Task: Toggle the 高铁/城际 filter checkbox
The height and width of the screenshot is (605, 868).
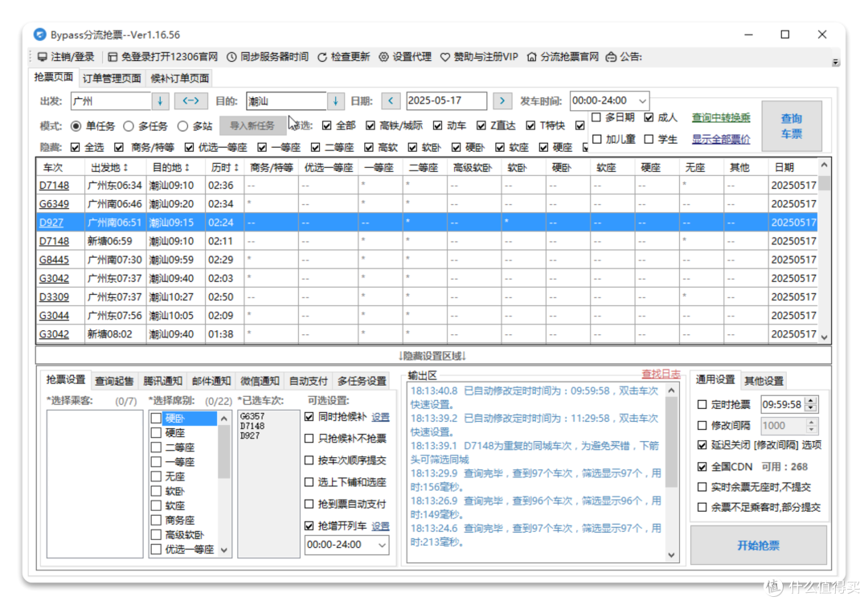Action: [371, 125]
